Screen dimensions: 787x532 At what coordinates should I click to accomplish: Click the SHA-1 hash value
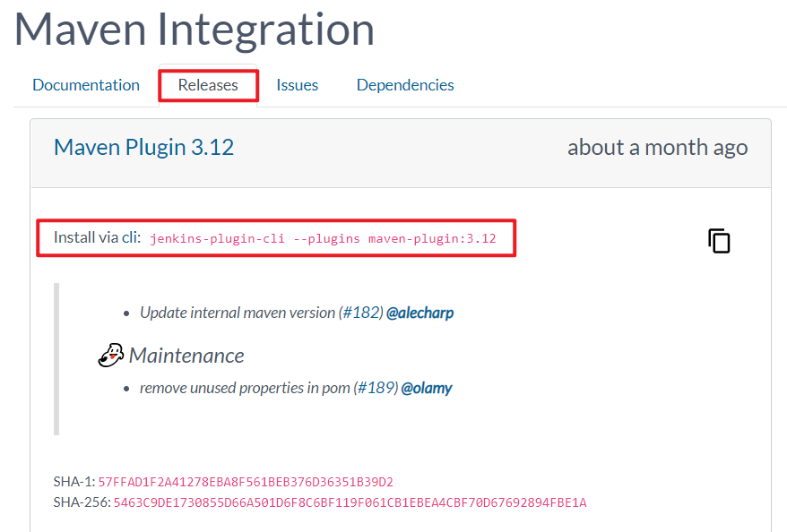pyautogui.click(x=246, y=482)
